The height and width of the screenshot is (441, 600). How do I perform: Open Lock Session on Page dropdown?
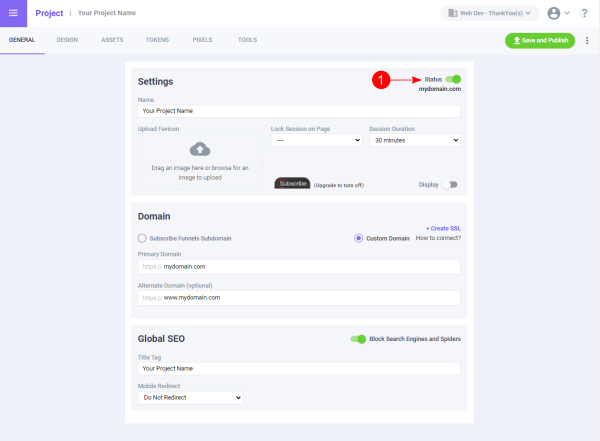(x=315, y=141)
